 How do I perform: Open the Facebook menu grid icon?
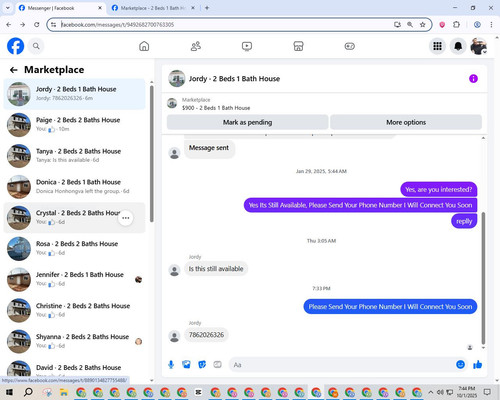pyautogui.click(x=437, y=46)
